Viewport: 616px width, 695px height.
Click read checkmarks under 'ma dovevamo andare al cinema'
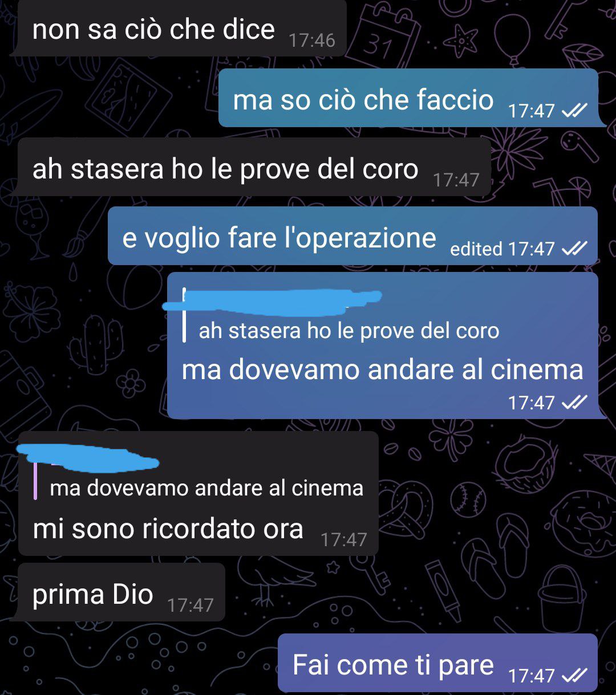[x=574, y=403]
